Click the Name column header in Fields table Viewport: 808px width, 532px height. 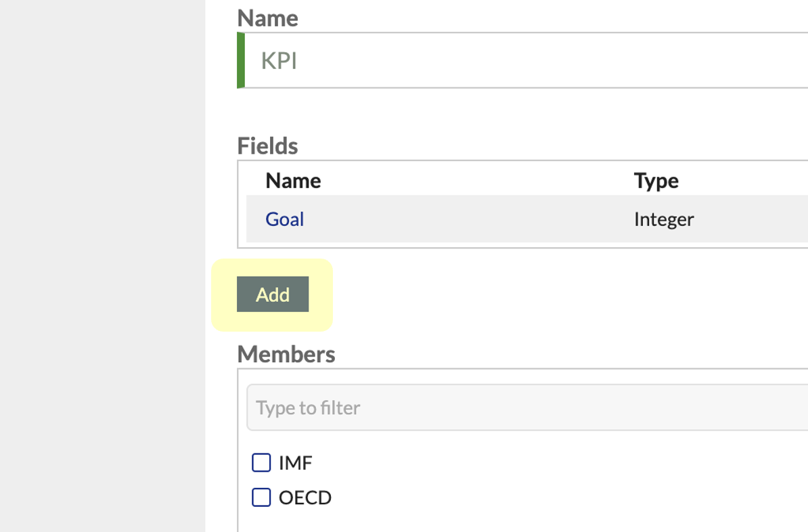293,181
